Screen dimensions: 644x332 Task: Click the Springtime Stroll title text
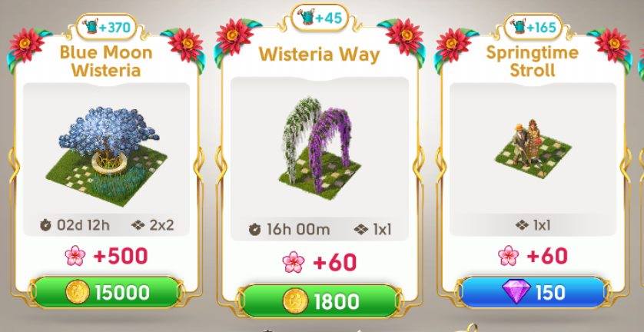[533, 61]
